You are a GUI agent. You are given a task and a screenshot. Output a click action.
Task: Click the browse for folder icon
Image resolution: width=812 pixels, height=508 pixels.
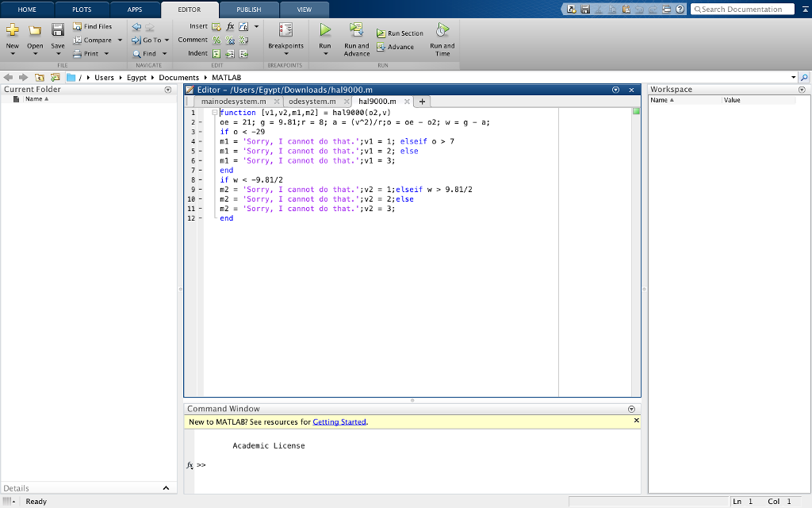pyautogui.click(x=55, y=77)
